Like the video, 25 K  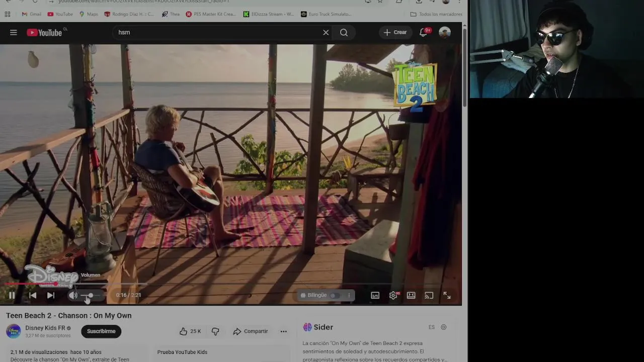(x=190, y=331)
